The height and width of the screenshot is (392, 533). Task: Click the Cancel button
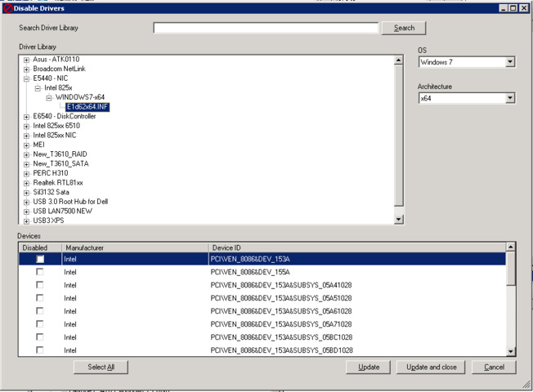click(x=494, y=367)
